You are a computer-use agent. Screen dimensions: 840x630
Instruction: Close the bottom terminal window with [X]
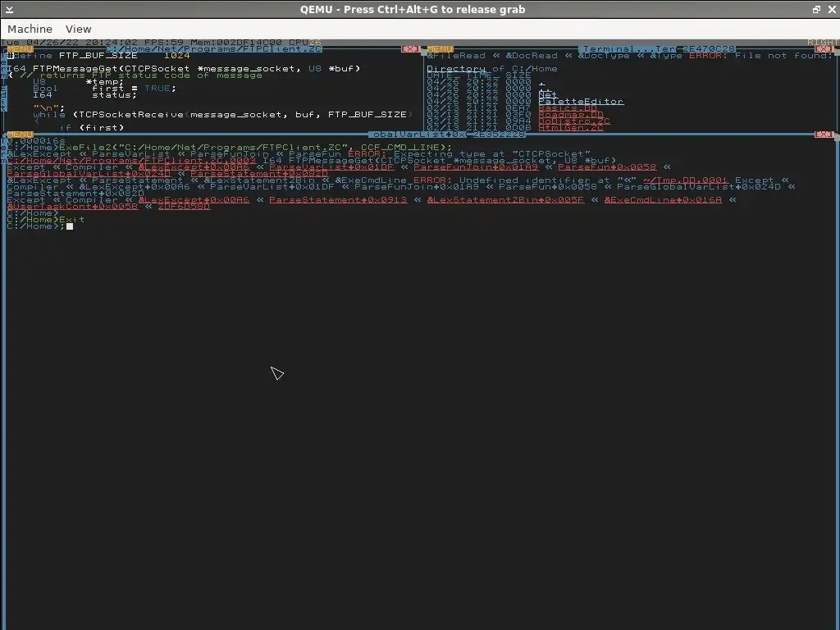pyautogui.click(x=824, y=134)
